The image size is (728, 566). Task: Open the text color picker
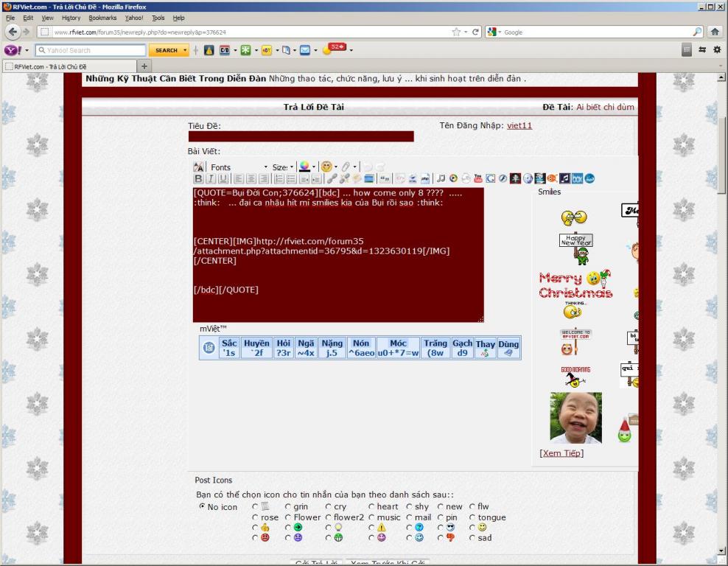[307, 167]
